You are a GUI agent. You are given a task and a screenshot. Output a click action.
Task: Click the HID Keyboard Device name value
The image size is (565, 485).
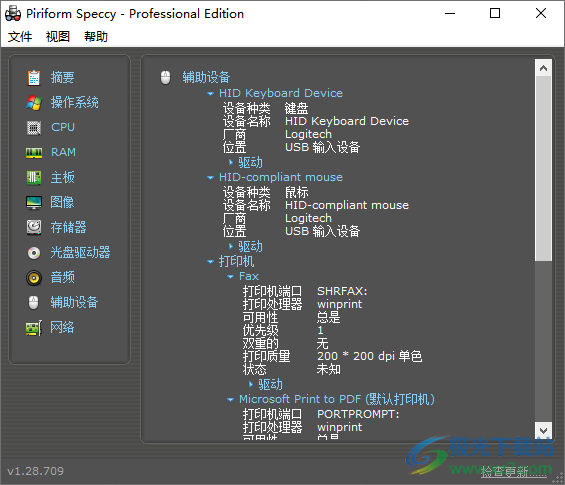[x=347, y=121]
